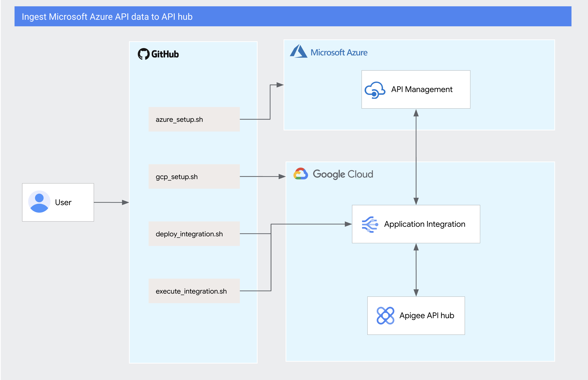Click the gcp_setup.sh script box
The image size is (588, 380).
pos(194,176)
